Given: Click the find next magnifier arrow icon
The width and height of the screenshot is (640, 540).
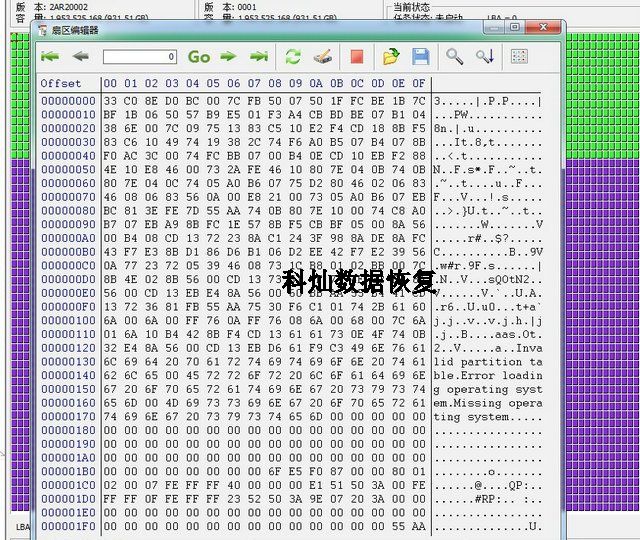Looking at the screenshot, I should 485,56.
